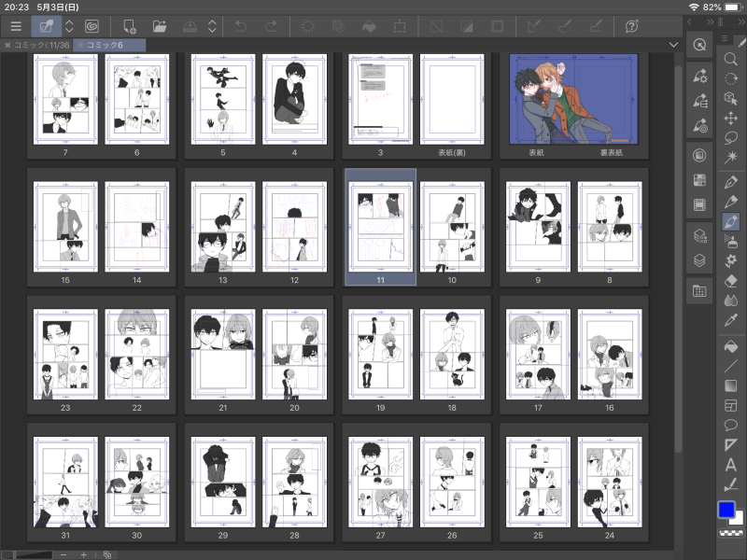Zoom out thumbnails with minus button
The width and height of the screenshot is (747, 560).
coord(63,554)
